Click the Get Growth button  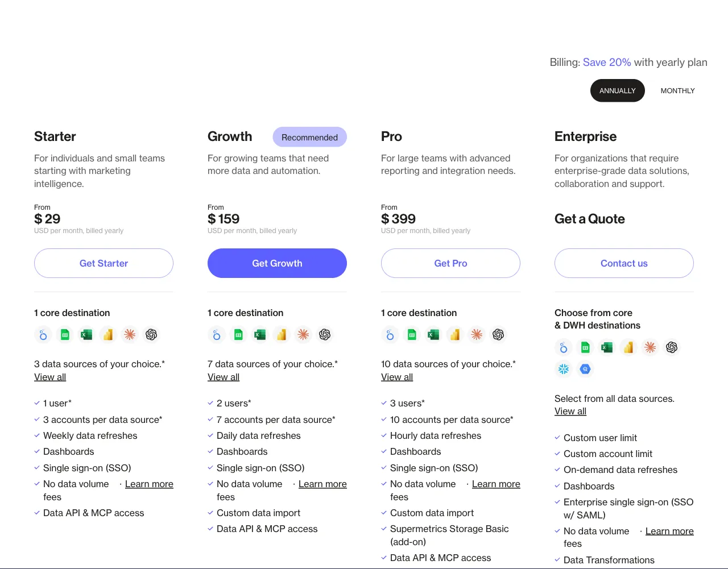coord(277,263)
